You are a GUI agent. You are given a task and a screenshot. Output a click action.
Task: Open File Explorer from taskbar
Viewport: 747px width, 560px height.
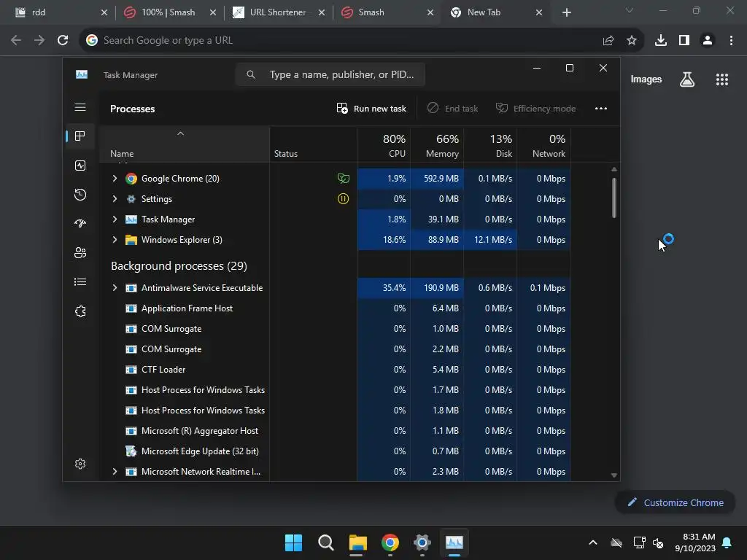357,542
